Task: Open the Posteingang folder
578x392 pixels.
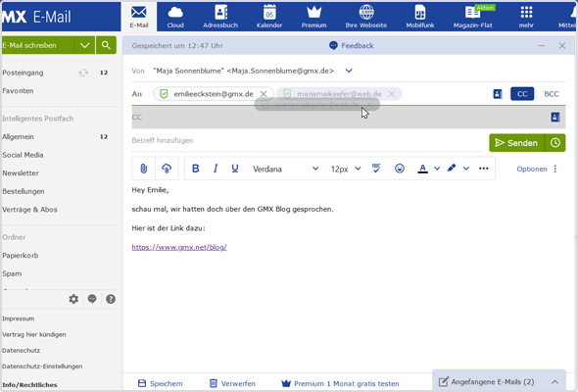Action: 23,73
